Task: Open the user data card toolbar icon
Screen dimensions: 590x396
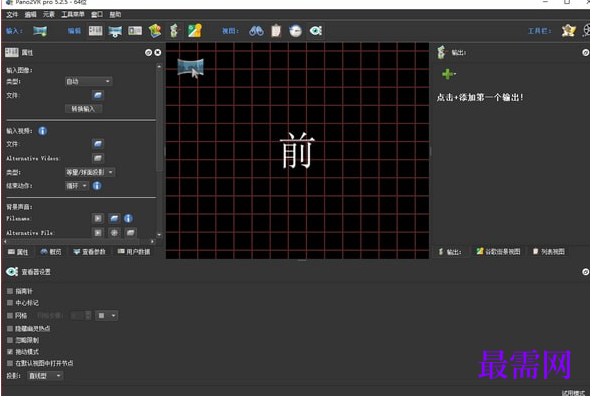Action: 135,31
